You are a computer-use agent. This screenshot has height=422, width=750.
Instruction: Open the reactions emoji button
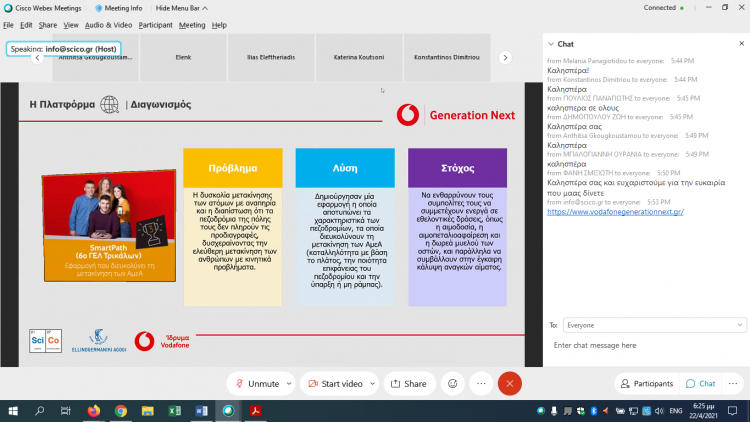452,384
